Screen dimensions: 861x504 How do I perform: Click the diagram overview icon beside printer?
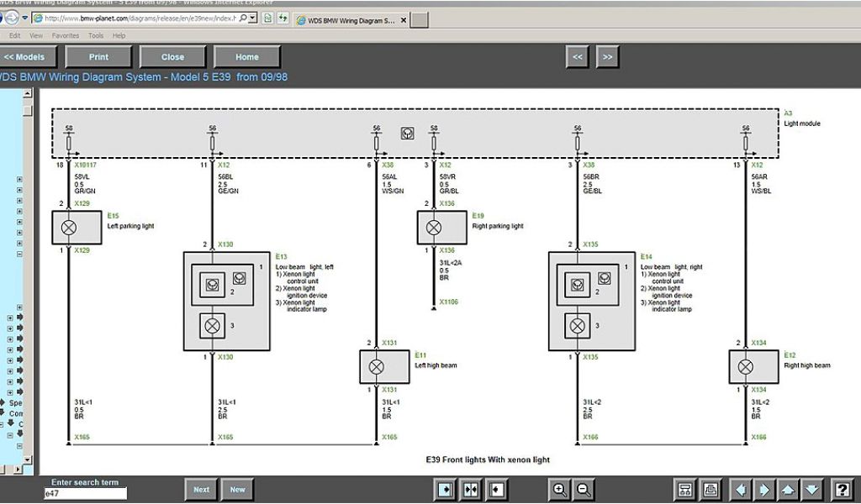point(685,490)
